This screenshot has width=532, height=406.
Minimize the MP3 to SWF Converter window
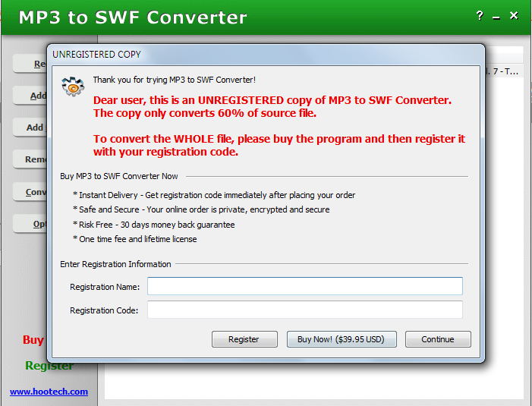[x=496, y=17]
